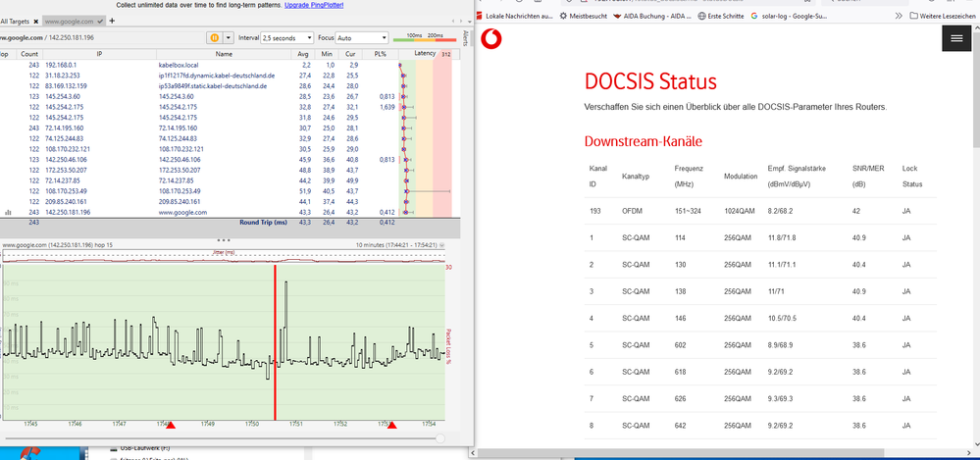Select IP 74.125.244.83 row
The width and height of the screenshot is (980, 460).
pyautogui.click(x=230, y=138)
